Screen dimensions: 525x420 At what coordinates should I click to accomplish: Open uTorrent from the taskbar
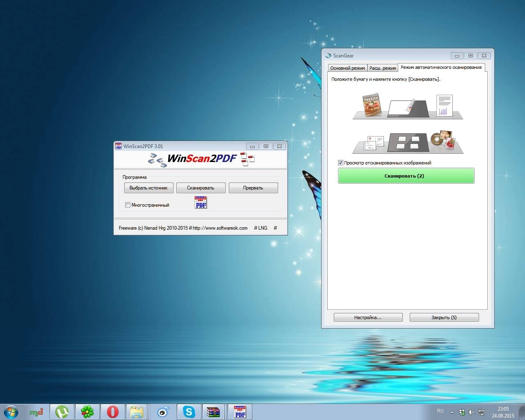tap(62, 412)
